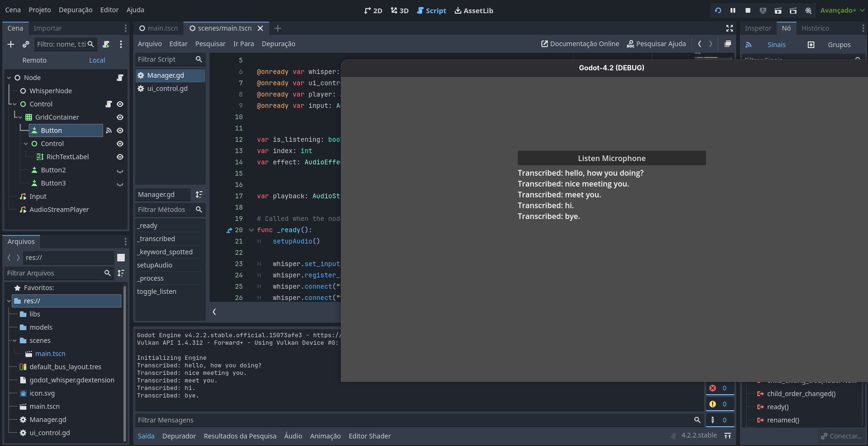Toggle visibility of RichTextLabel node
Image resolution: width=868 pixels, height=446 pixels.
120,157
